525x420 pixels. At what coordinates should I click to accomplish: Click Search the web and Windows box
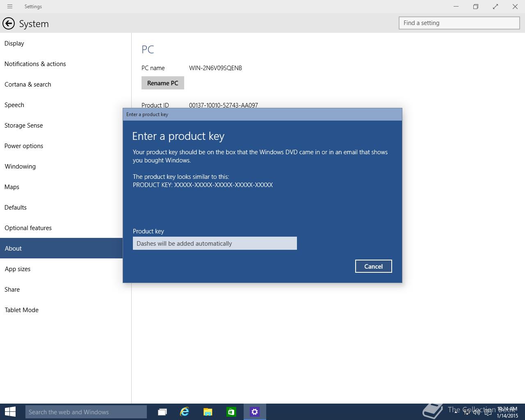pos(86,412)
